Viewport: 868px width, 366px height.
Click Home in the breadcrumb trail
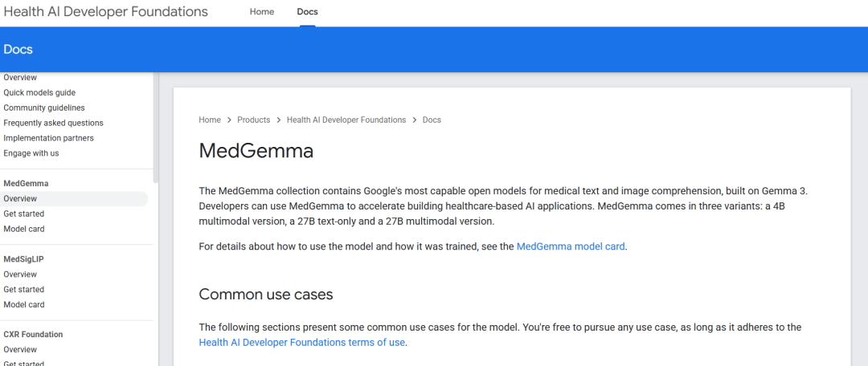(x=210, y=120)
